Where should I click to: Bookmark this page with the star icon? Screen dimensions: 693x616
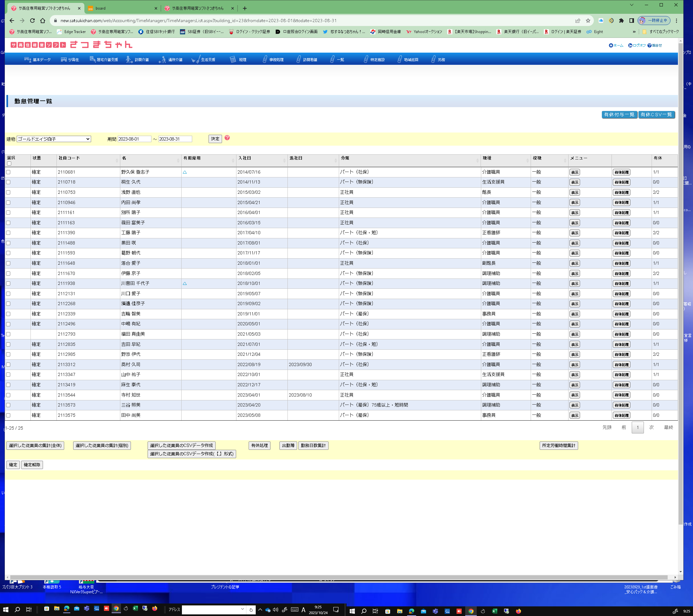coord(588,21)
